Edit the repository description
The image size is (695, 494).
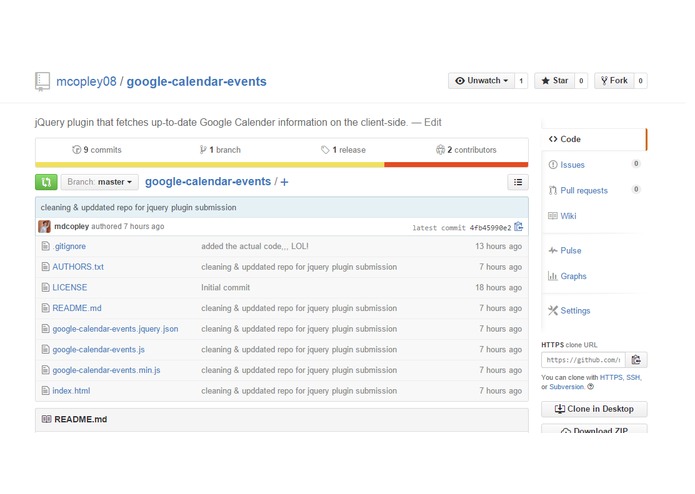[x=433, y=122]
